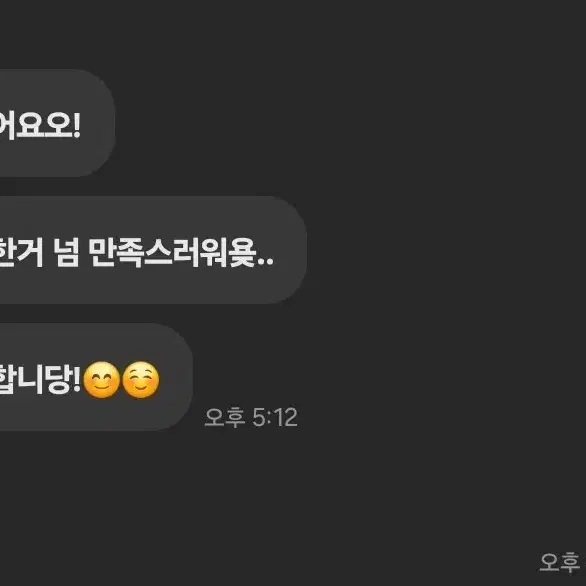Click the two trailing dots after 만족스러워욯
Screen dimensions: 586x586
pyautogui.click(x=266, y=262)
